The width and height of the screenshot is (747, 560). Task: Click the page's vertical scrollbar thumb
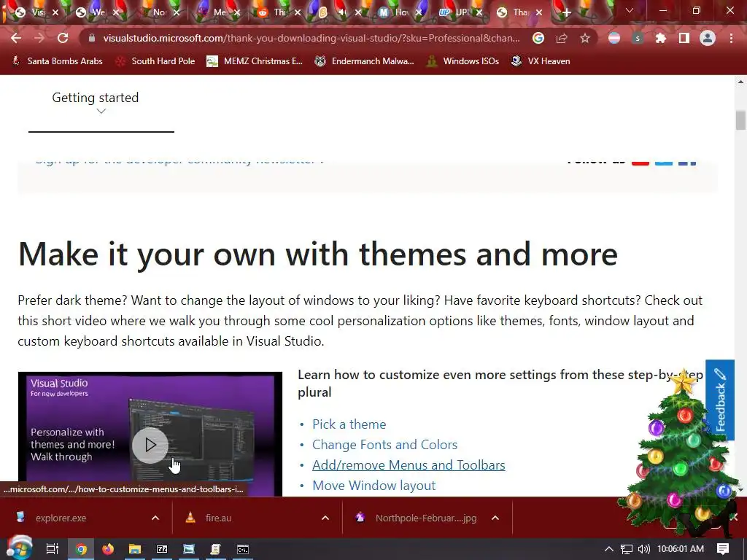coord(740,120)
